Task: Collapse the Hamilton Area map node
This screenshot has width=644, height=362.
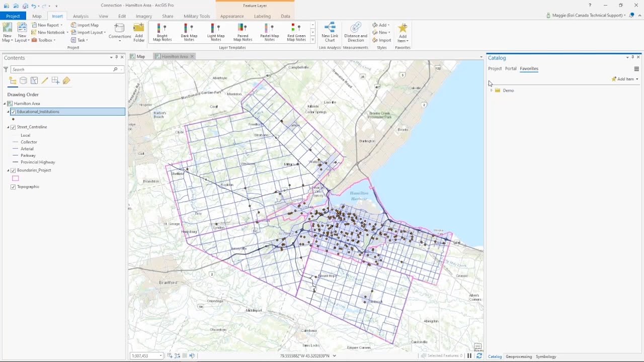Action: pyautogui.click(x=5, y=104)
